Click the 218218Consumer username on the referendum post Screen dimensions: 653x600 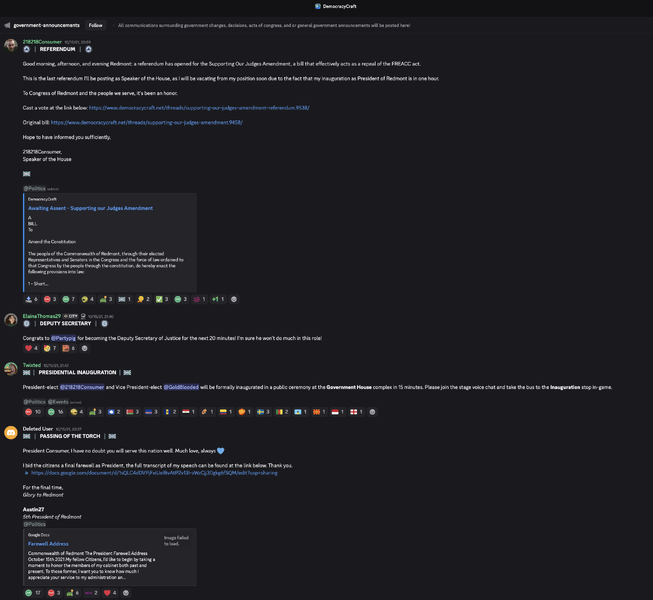click(x=42, y=42)
